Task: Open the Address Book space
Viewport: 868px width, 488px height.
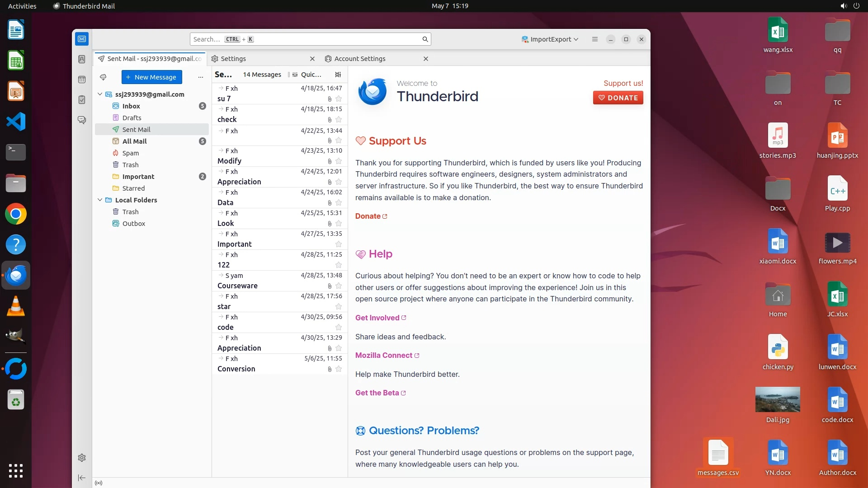Action: coord(82,59)
